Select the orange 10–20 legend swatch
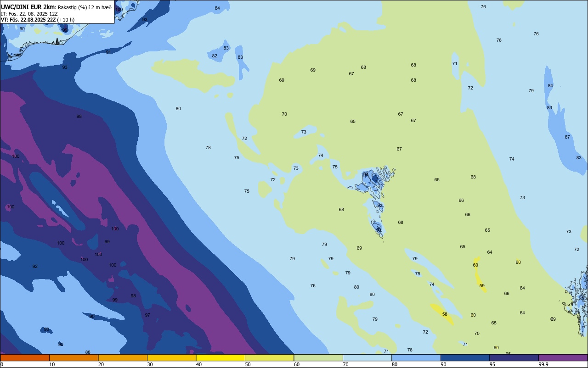The image size is (588, 368). tap(73, 357)
